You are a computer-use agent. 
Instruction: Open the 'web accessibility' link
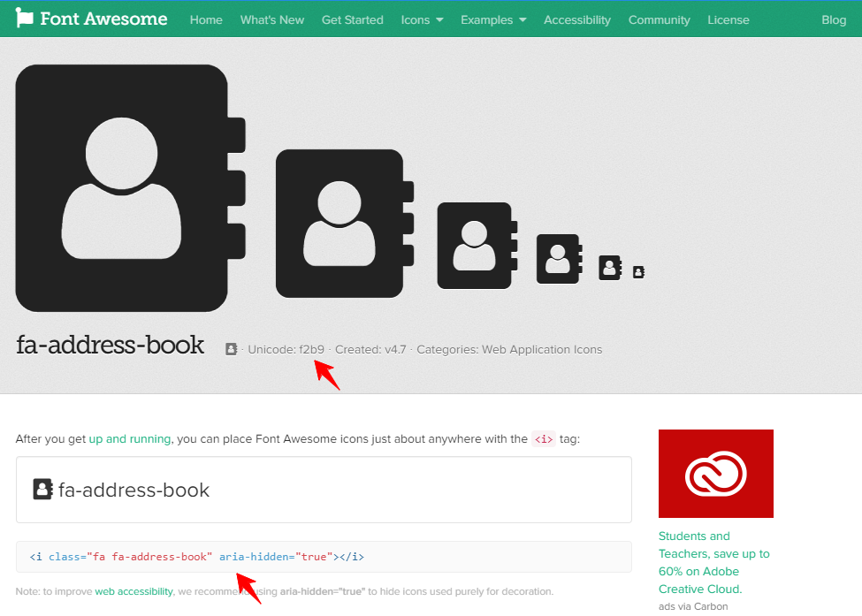(134, 591)
